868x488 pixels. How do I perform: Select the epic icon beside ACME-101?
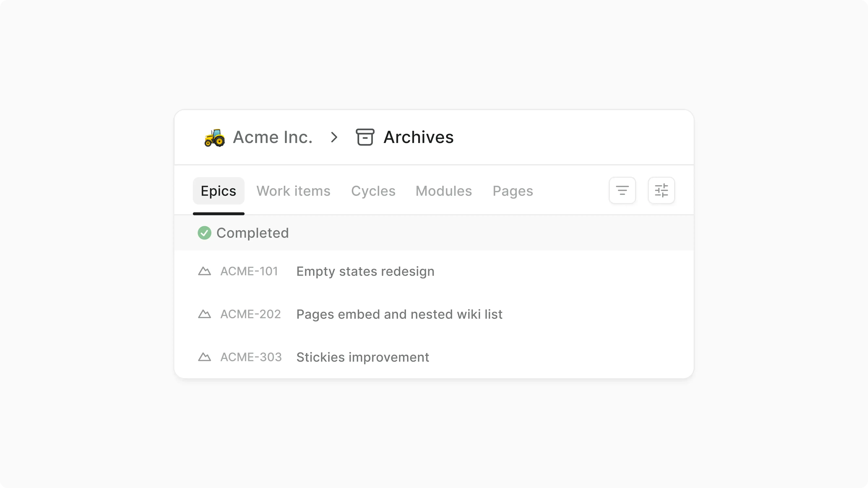coord(205,271)
